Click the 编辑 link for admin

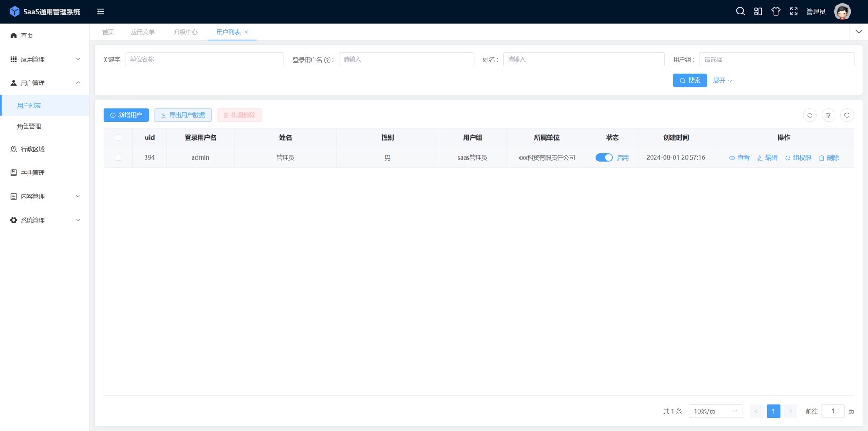[767, 157]
